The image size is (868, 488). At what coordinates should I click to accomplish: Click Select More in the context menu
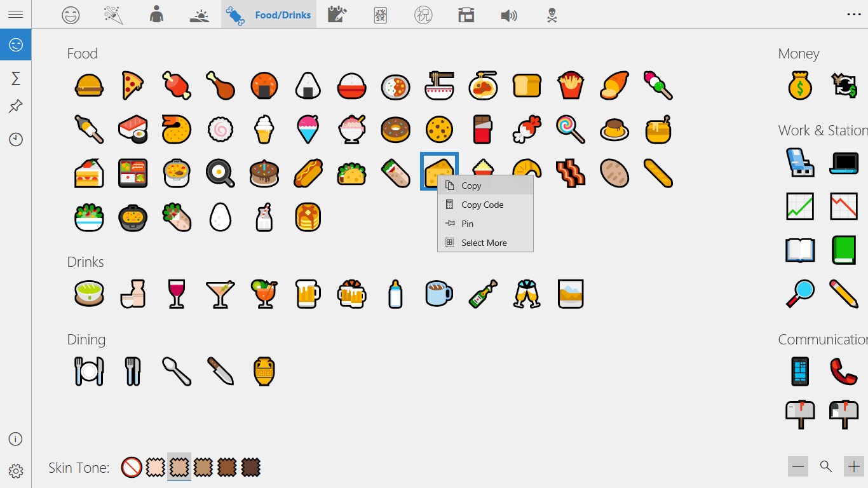click(x=484, y=243)
